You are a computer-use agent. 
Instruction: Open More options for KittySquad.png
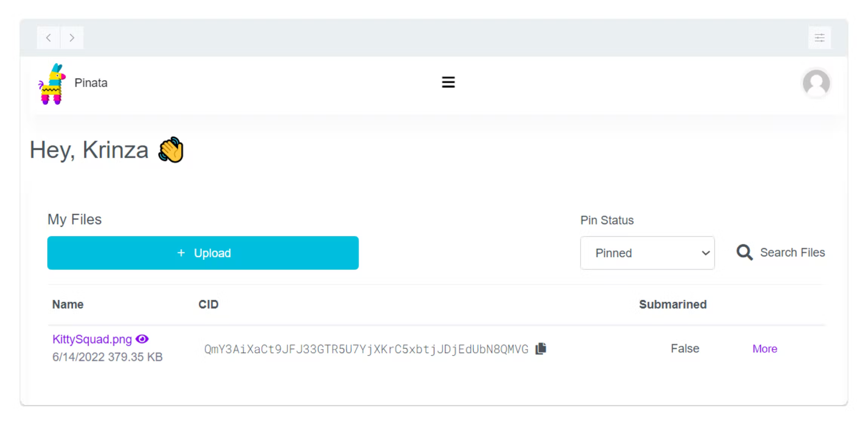click(x=765, y=348)
